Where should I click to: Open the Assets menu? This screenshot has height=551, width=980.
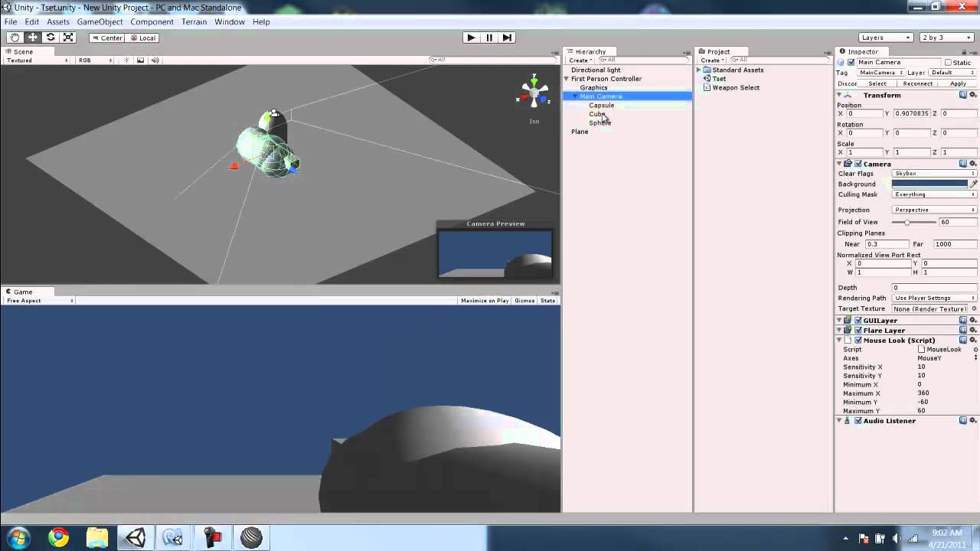[58, 22]
